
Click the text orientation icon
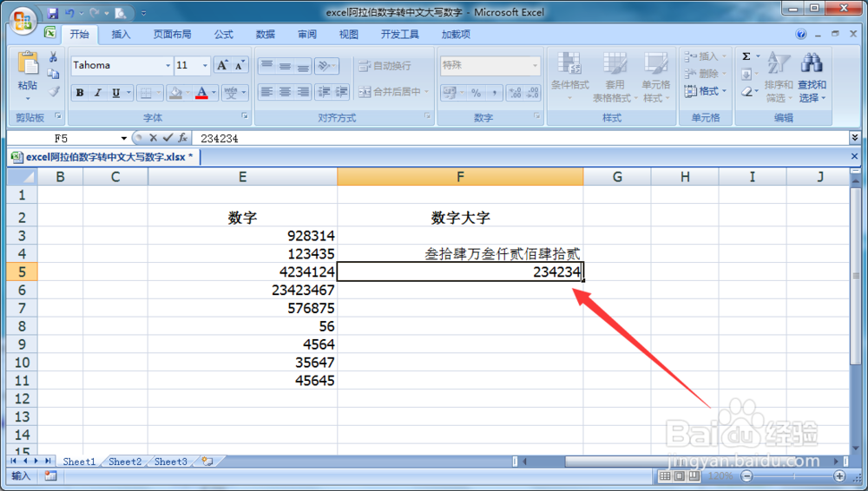(324, 66)
